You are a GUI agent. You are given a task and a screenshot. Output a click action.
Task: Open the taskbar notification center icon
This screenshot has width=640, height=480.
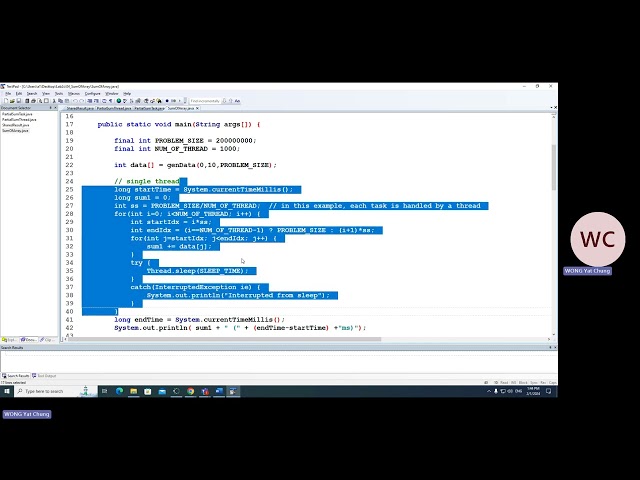[x=549, y=391]
